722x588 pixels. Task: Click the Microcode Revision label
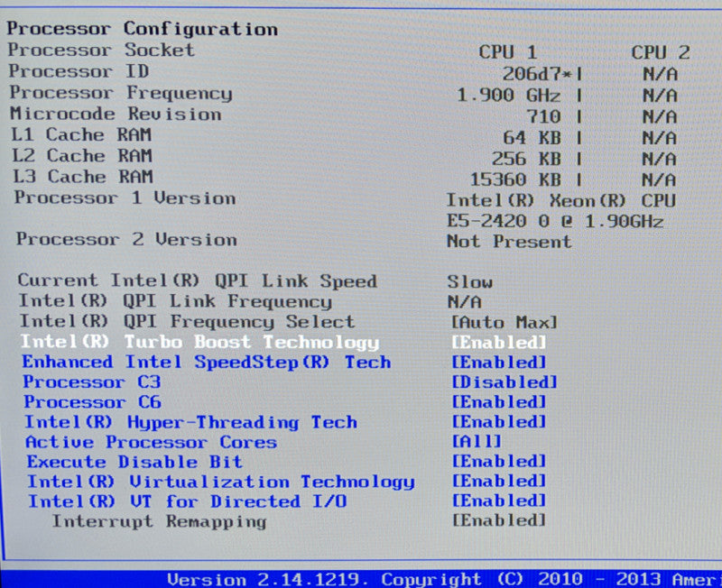pos(116,114)
